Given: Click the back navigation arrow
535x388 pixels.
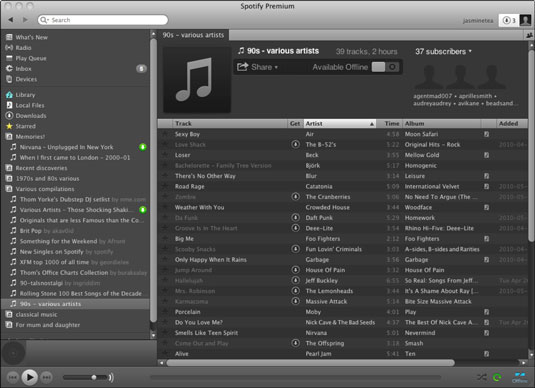Looking at the screenshot, I should (11, 20).
